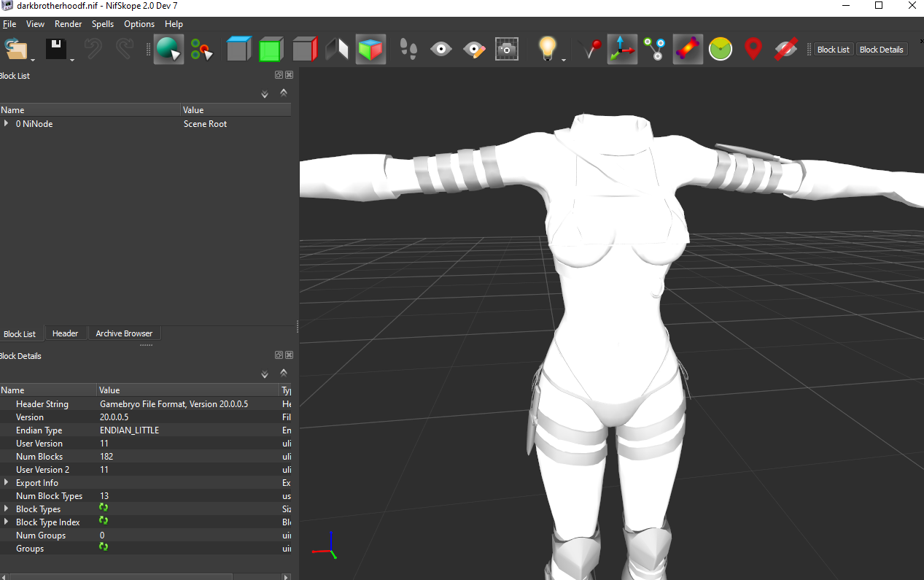Open the File menu

(9, 24)
